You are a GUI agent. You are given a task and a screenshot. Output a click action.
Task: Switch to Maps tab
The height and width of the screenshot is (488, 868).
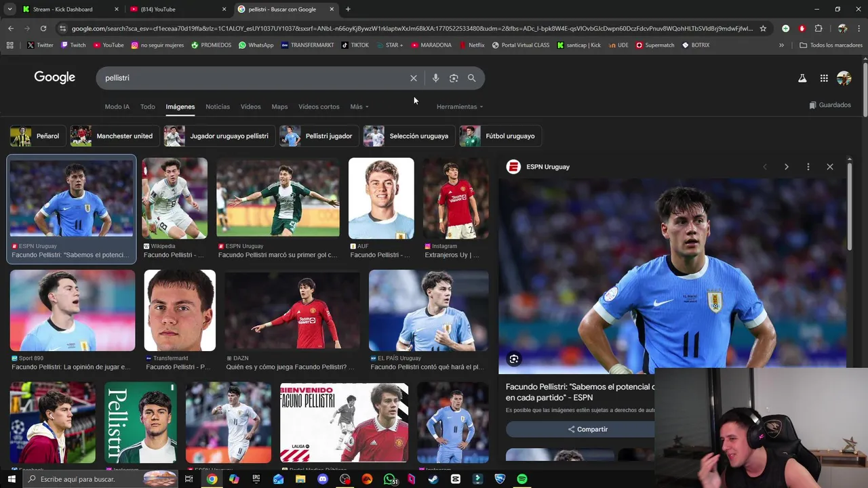click(x=279, y=106)
